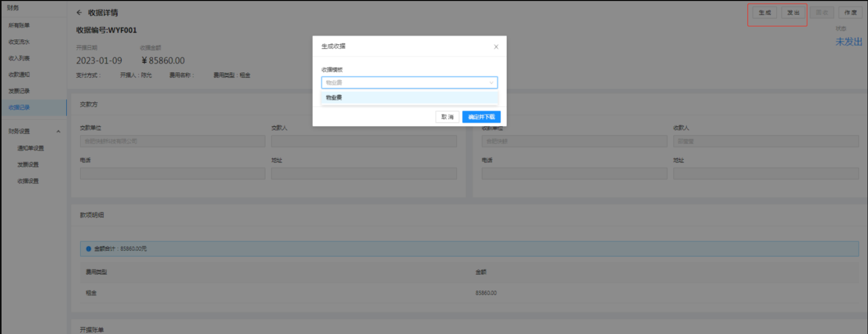The width and height of the screenshot is (868, 334).
Task: Open 通知单设置 under 财务设置
Action: 30,148
